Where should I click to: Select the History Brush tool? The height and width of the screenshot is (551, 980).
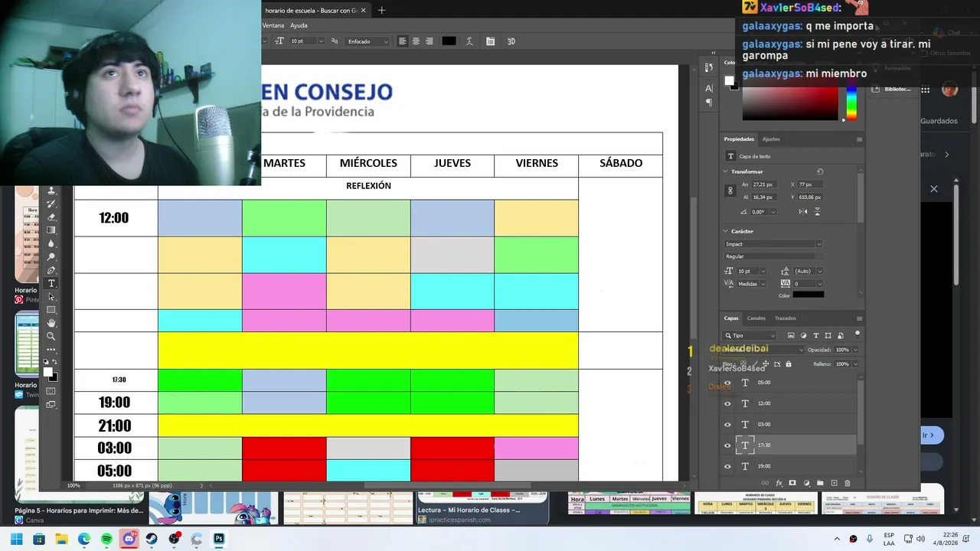coord(52,204)
